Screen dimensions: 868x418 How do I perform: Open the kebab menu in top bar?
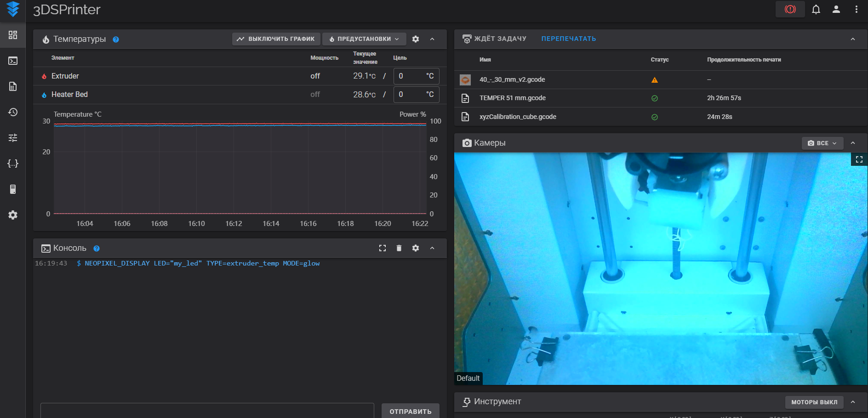coord(856,9)
